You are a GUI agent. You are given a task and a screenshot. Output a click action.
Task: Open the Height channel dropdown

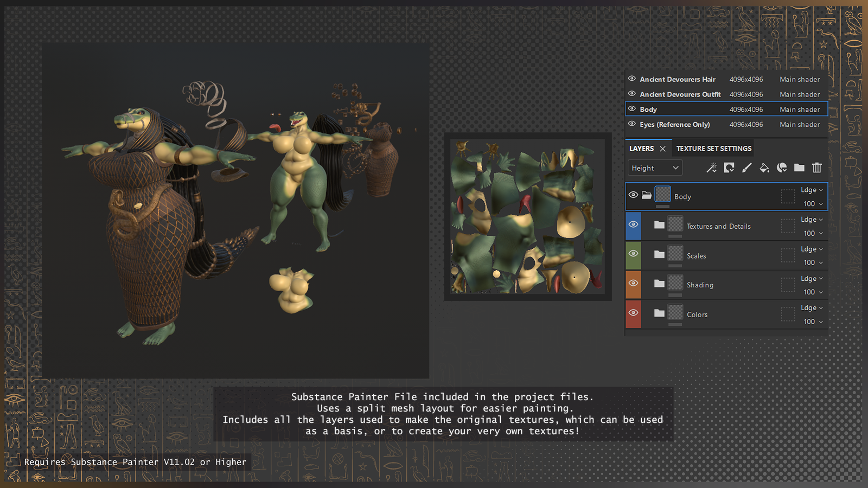pyautogui.click(x=655, y=168)
